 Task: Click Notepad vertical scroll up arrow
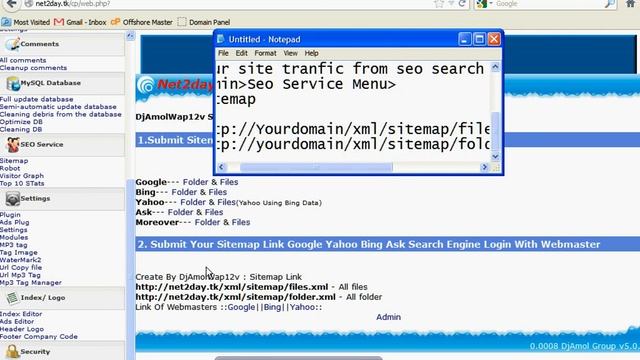(495, 67)
